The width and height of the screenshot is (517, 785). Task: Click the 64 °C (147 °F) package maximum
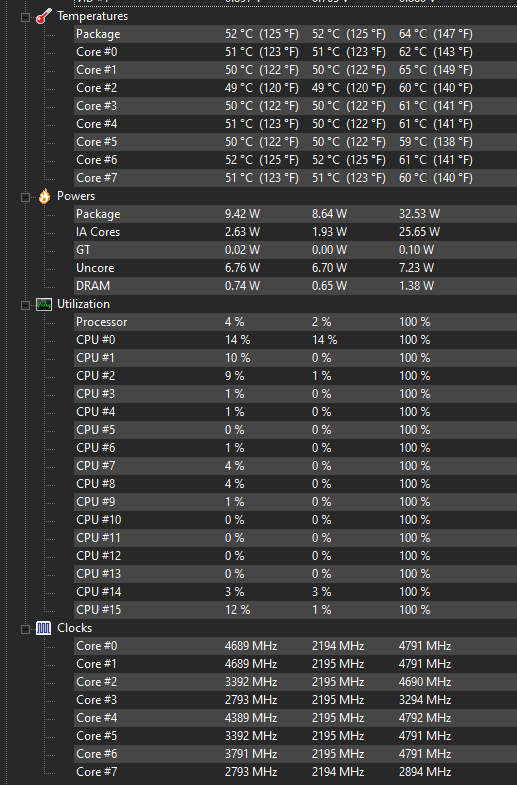tap(435, 34)
